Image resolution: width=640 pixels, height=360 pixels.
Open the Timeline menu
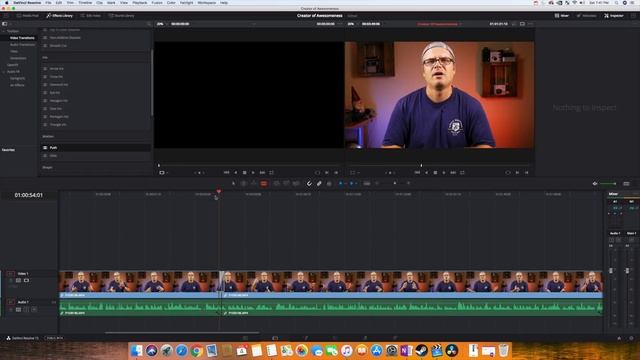[x=85, y=3]
